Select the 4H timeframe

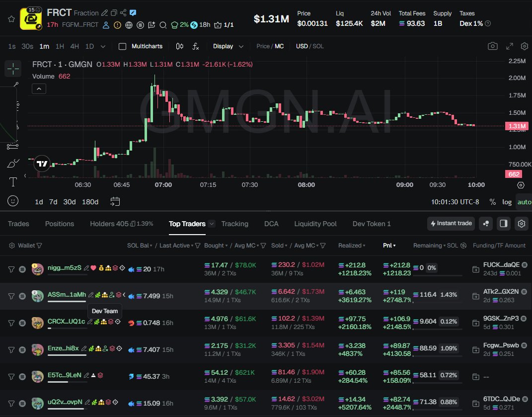pyautogui.click(x=75, y=46)
